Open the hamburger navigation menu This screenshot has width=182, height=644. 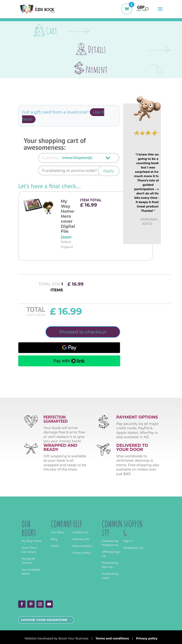(x=160, y=9)
